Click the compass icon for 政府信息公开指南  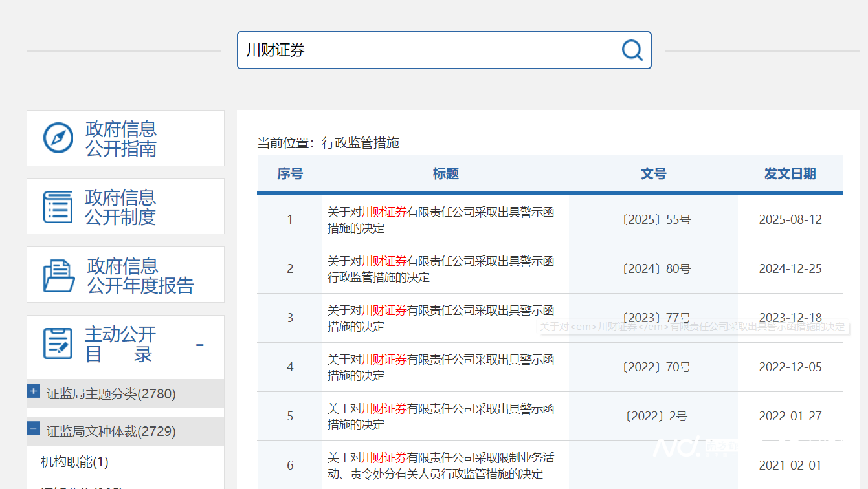pos(58,138)
